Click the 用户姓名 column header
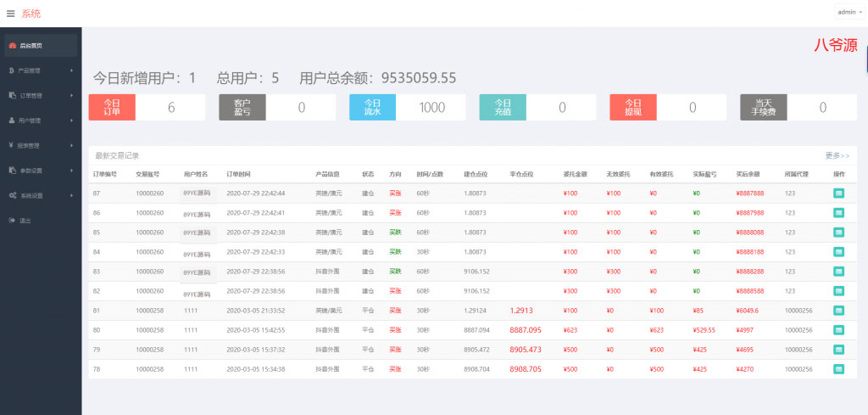This screenshot has height=415, width=868. [x=196, y=174]
